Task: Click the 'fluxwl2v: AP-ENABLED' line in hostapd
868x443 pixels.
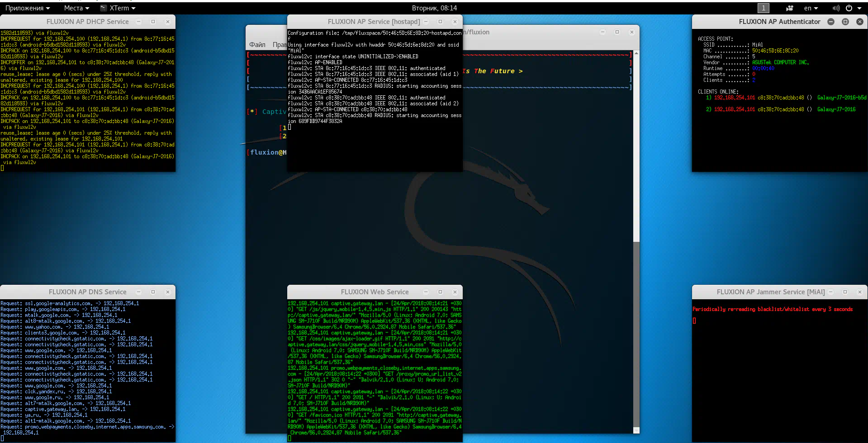Action: [x=315, y=62]
